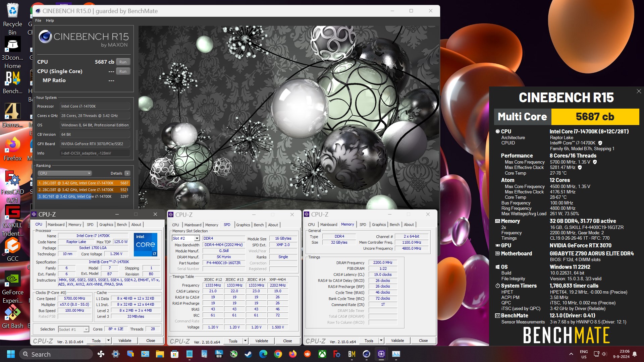The height and width of the screenshot is (362, 644).
Task: Switch to CPU-Z in the taskbar
Action: [381, 354]
